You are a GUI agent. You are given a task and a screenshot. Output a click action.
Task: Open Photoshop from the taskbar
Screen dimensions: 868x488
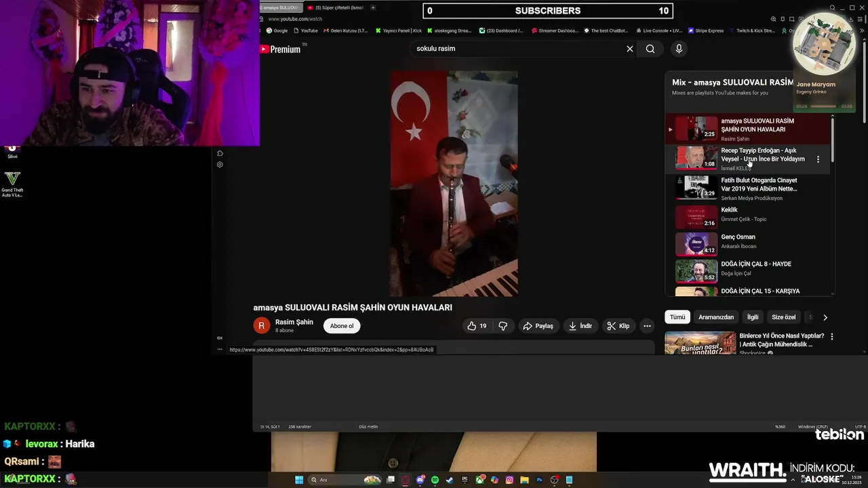[x=540, y=480]
